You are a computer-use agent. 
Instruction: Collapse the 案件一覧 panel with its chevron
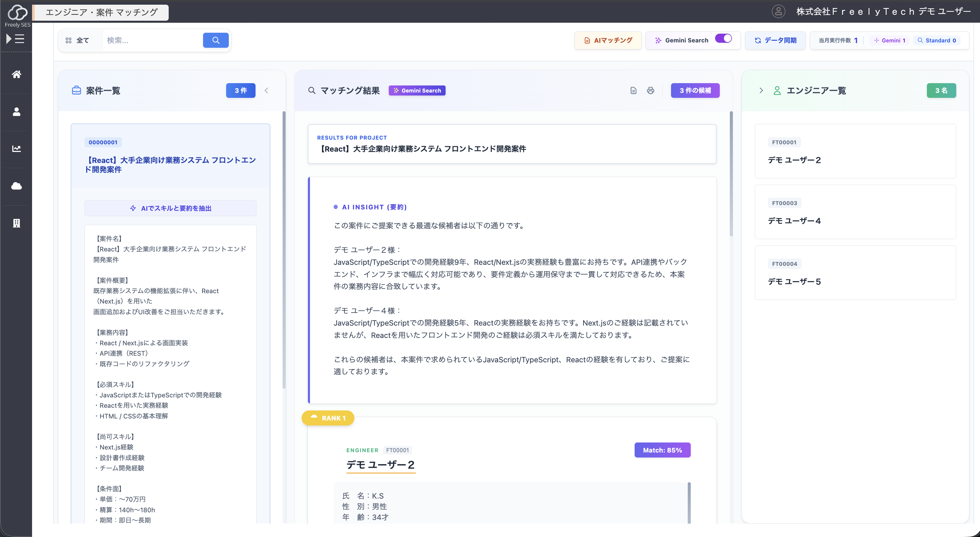tap(267, 91)
